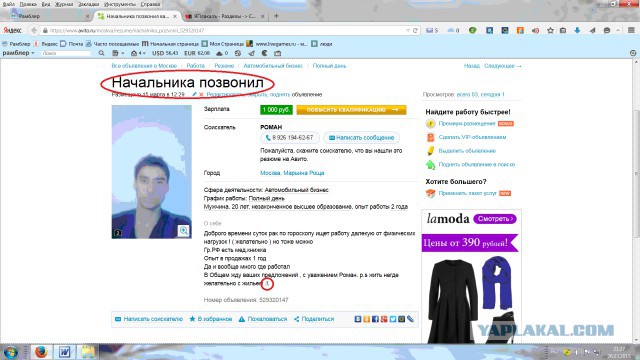The image size is (640, 360).
Task: Open the Firefox hamburger menu
Action: (x=631, y=31)
